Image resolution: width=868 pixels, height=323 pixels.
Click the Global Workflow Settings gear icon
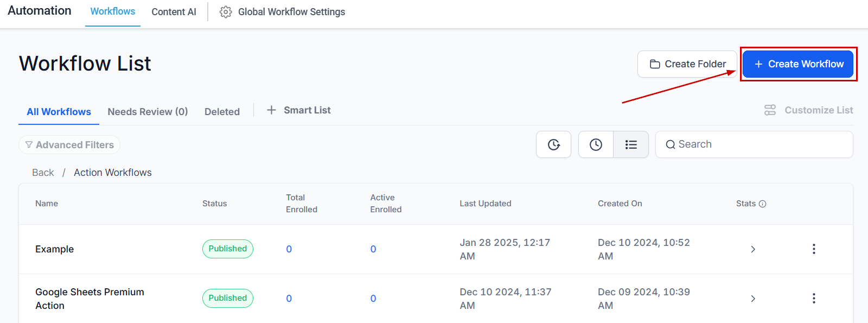(226, 12)
